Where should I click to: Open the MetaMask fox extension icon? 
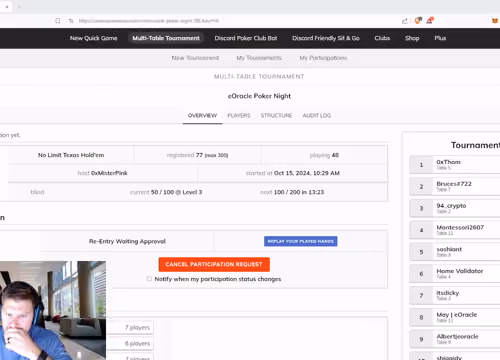coord(495,21)
